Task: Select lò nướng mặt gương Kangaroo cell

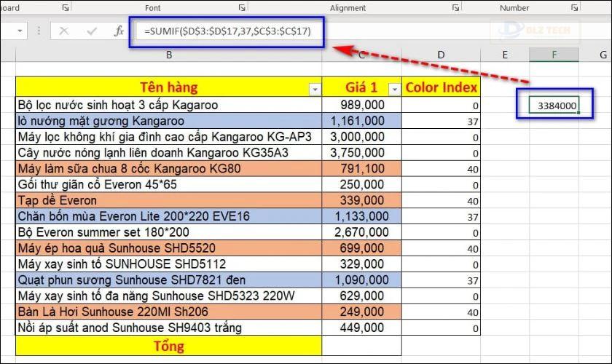Action: tap(168, 121)
